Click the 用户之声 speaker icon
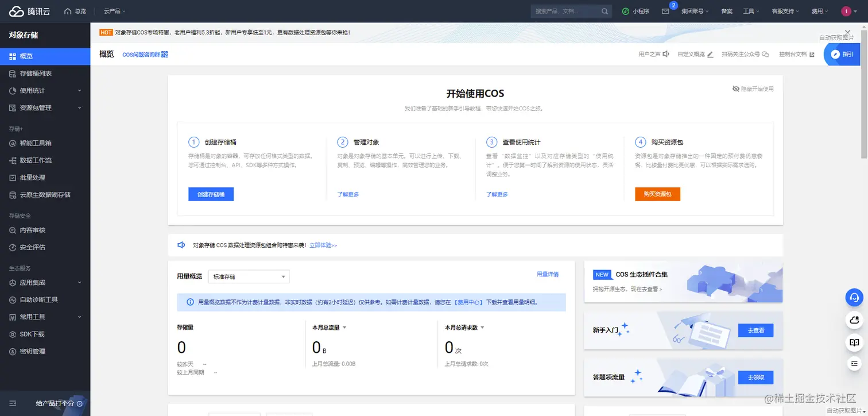The width and height of the screenshot is (868, 416). [x=666, y=54]
